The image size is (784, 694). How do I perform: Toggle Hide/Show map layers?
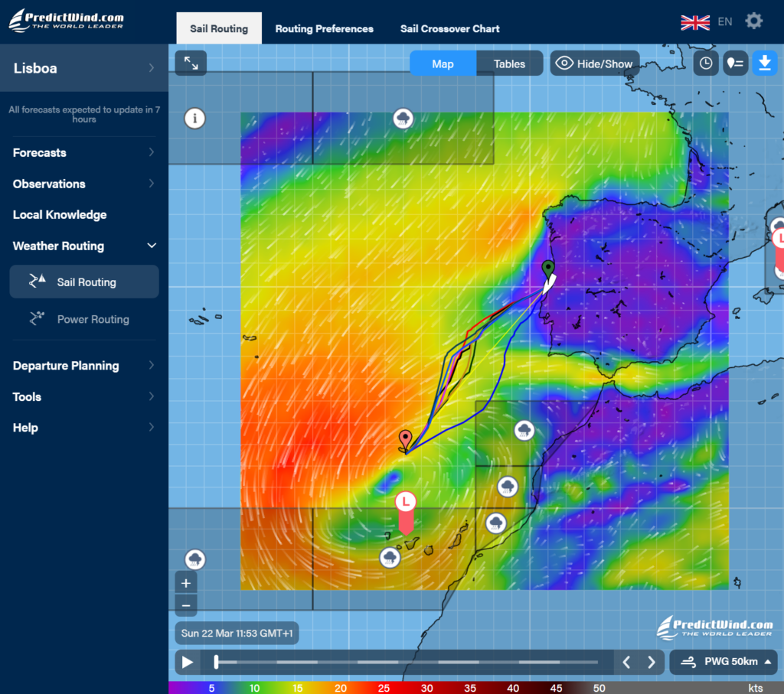595,64
